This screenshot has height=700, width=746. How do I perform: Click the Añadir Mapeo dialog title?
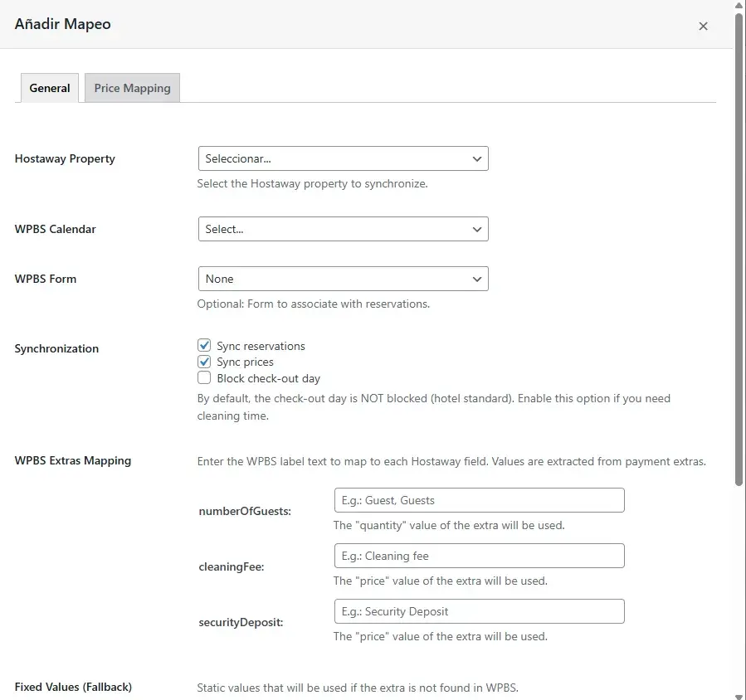(x=63, y=24)
